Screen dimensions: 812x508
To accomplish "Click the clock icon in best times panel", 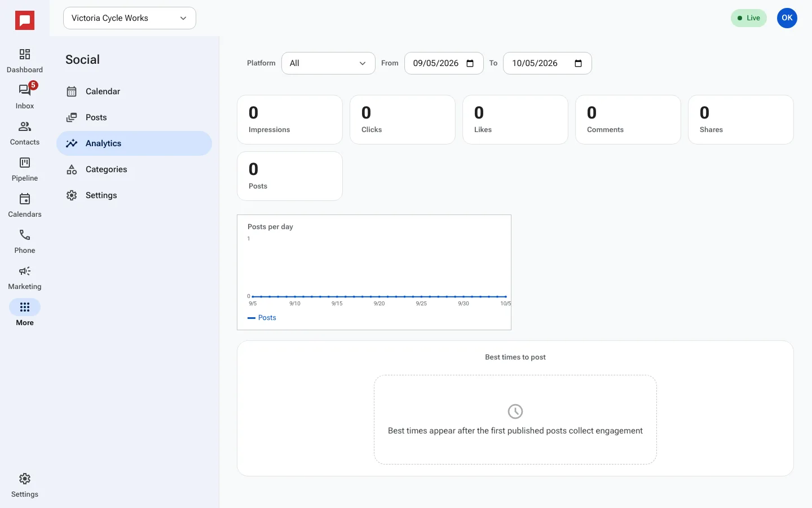I will click(x=515, y=411).
